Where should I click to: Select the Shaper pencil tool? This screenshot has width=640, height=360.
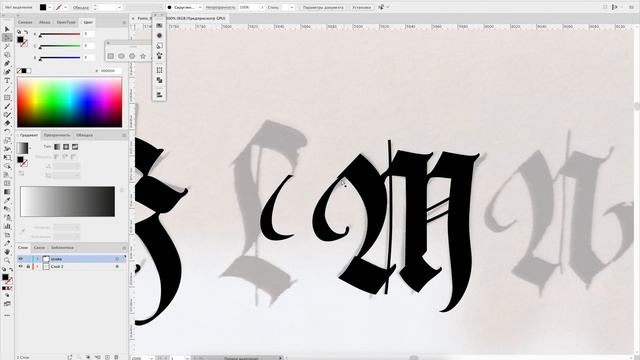click(x=7, y=115)
